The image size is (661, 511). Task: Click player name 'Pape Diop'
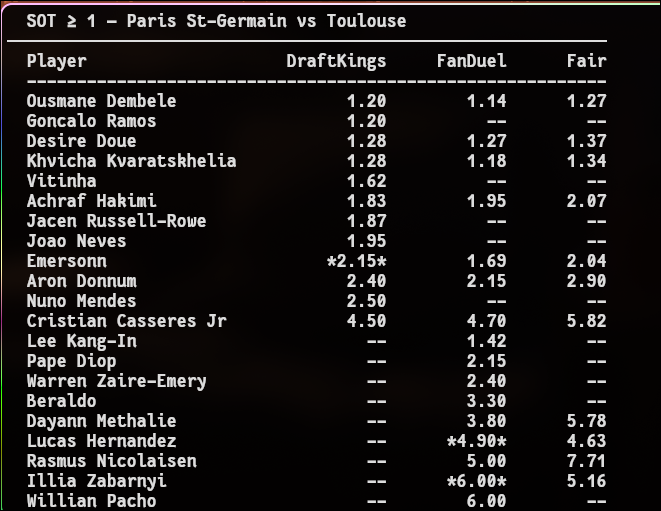[71, 361]
